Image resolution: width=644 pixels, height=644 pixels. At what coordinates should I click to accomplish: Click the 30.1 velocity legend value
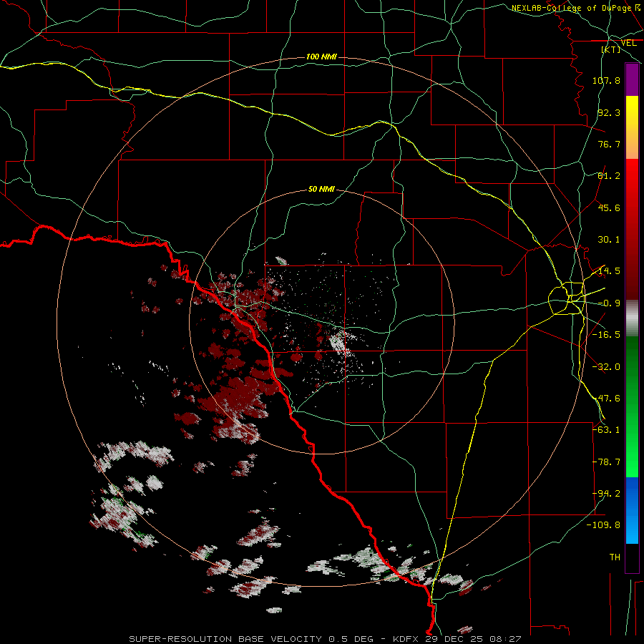[609, 240]
